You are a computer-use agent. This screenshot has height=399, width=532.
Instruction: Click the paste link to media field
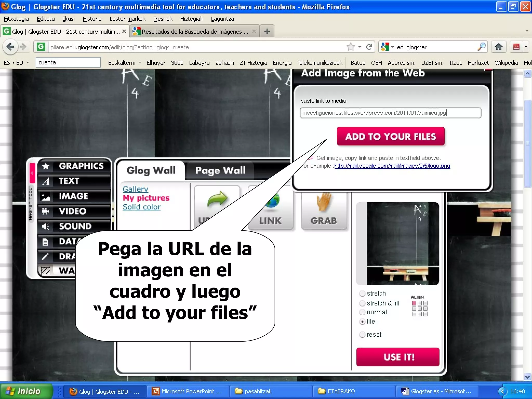[x=390, y=113]
